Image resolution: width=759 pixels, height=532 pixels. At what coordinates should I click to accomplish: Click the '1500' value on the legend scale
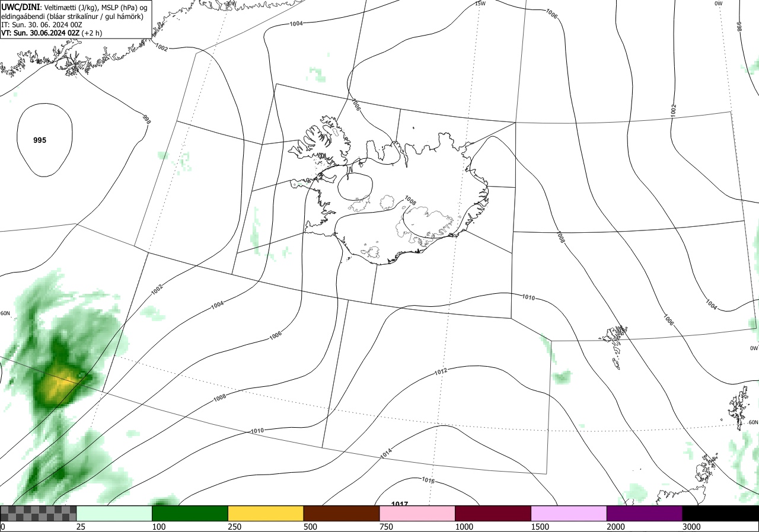coord(540,527)
